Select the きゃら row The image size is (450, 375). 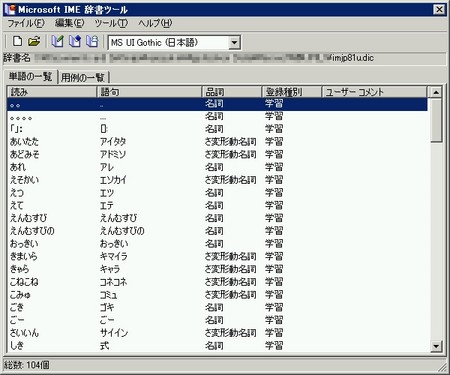coord(217,269)
